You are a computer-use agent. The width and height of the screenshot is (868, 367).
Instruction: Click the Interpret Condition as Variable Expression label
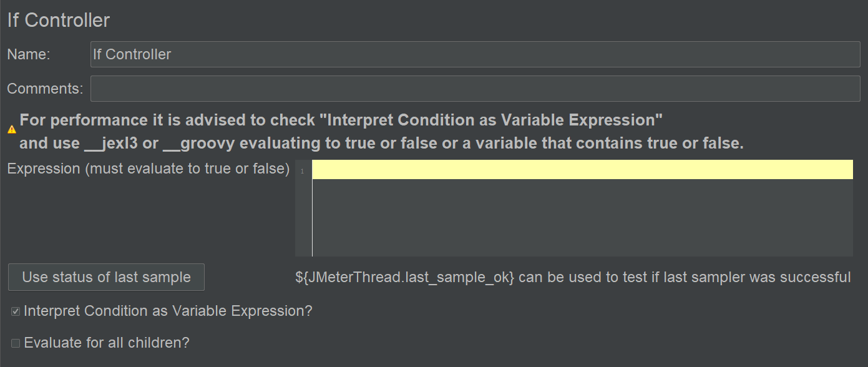point(168,311)
